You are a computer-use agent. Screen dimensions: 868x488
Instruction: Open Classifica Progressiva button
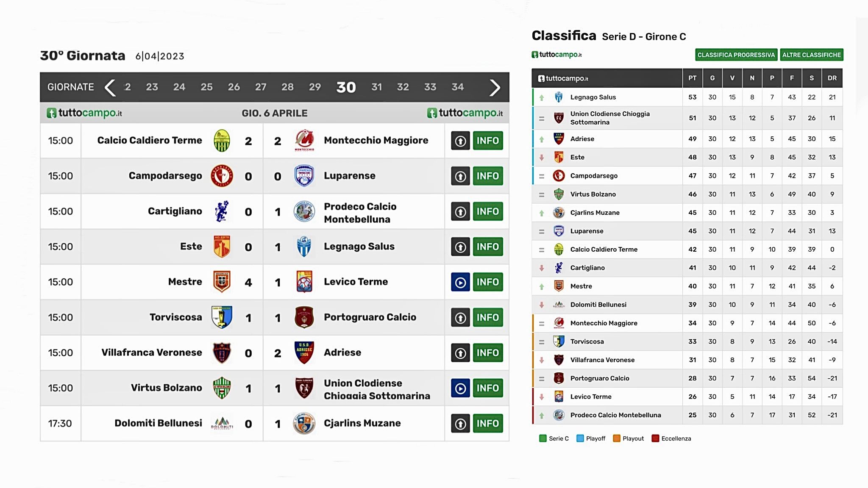(x=736, y=55)
